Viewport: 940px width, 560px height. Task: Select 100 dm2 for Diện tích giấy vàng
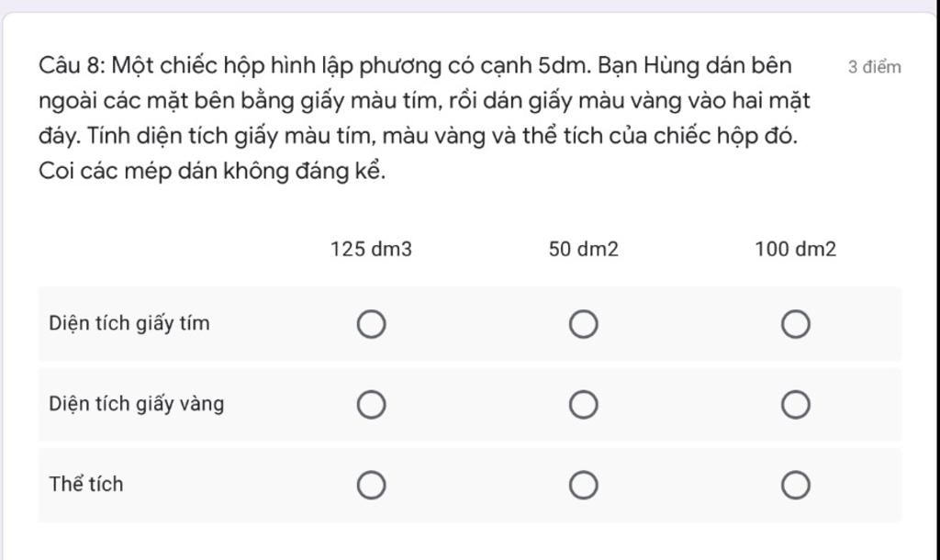[x=796, y=405]
